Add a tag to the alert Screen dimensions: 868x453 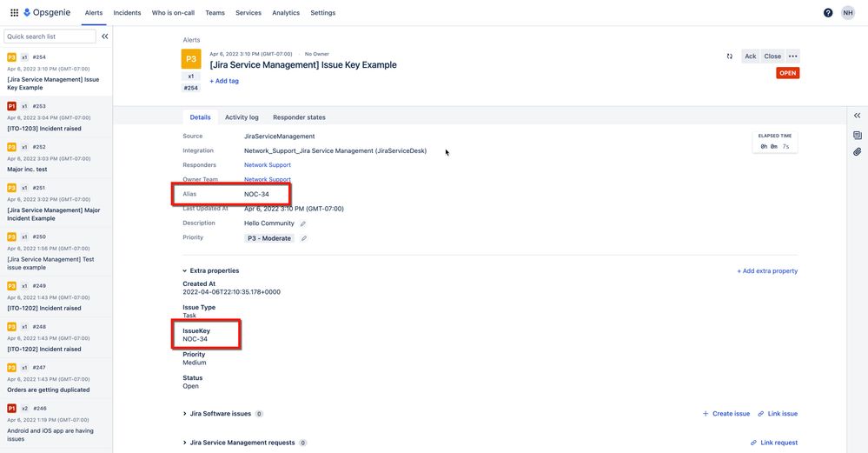pyautogui.click(x=224, y=81)
